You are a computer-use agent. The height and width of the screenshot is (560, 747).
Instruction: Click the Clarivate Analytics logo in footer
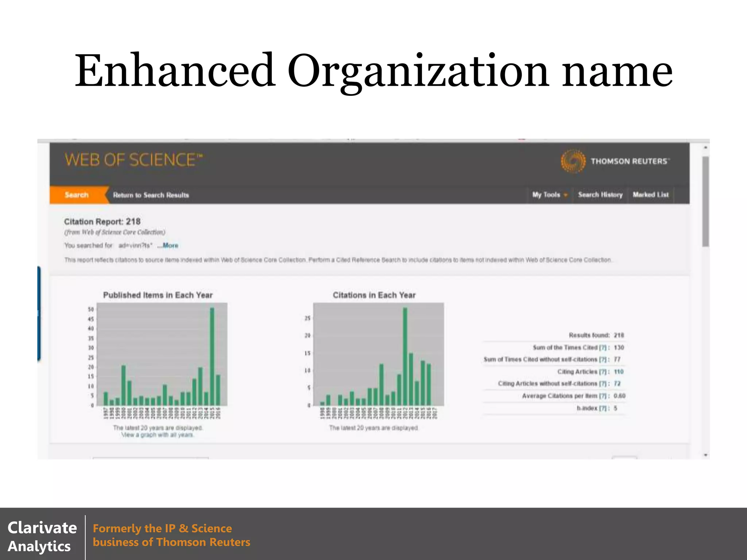tap(42, 537)
